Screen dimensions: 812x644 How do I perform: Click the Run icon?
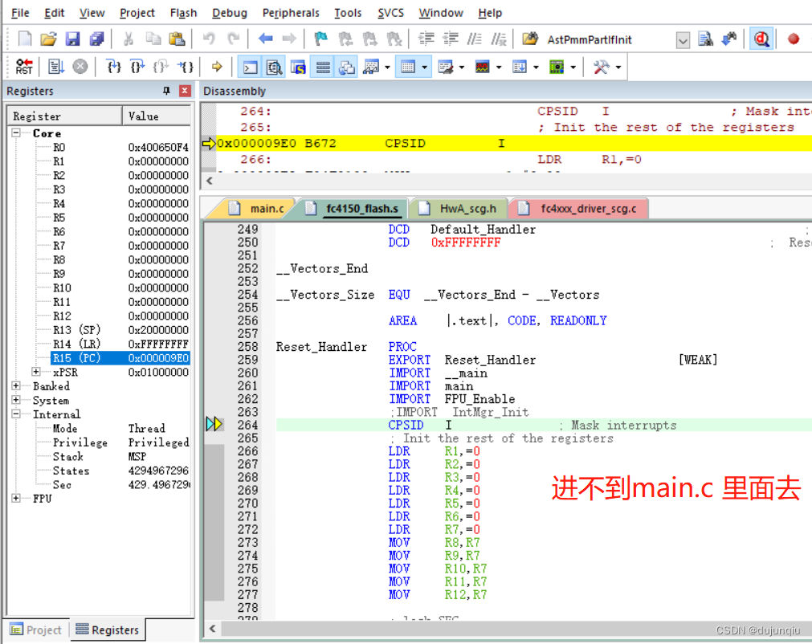(x=56, y=67)
